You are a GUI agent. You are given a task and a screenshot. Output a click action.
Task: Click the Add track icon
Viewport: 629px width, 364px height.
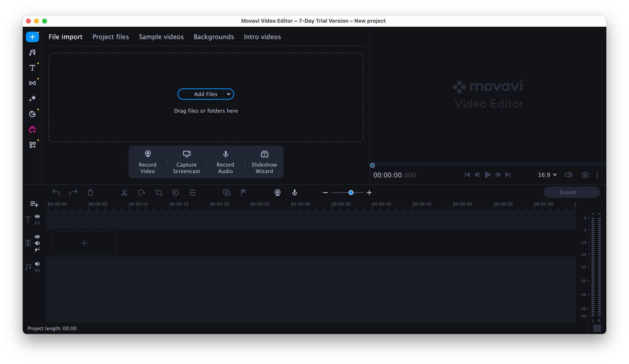(34, 204)
